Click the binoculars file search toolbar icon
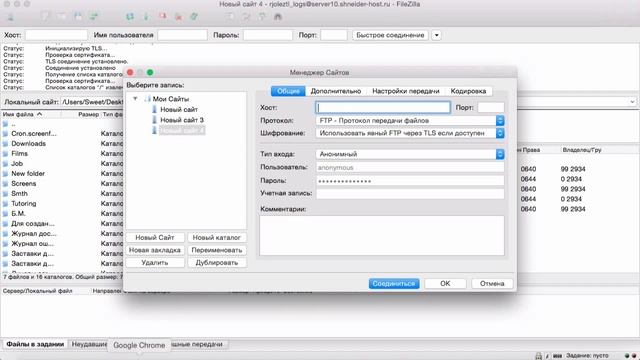 point(278,17)
